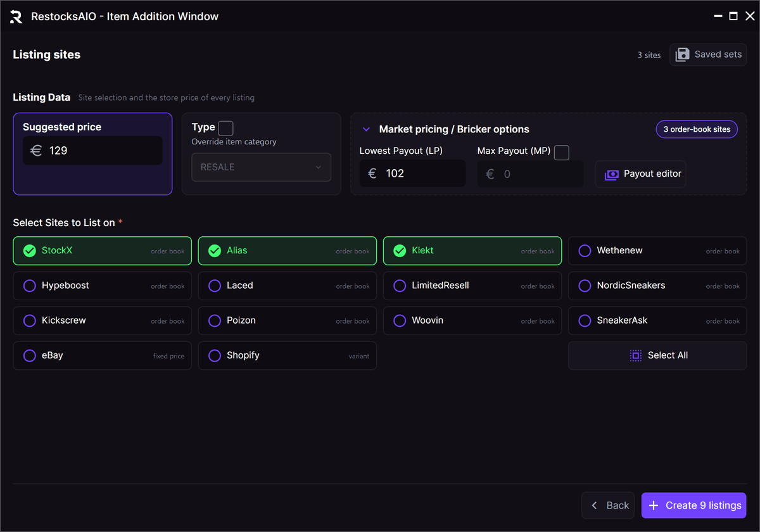Click the green checkmark icon on Klekt
The width and height of the screenshot is (760, 532).
pyautogui.click(x=400, y=251)
